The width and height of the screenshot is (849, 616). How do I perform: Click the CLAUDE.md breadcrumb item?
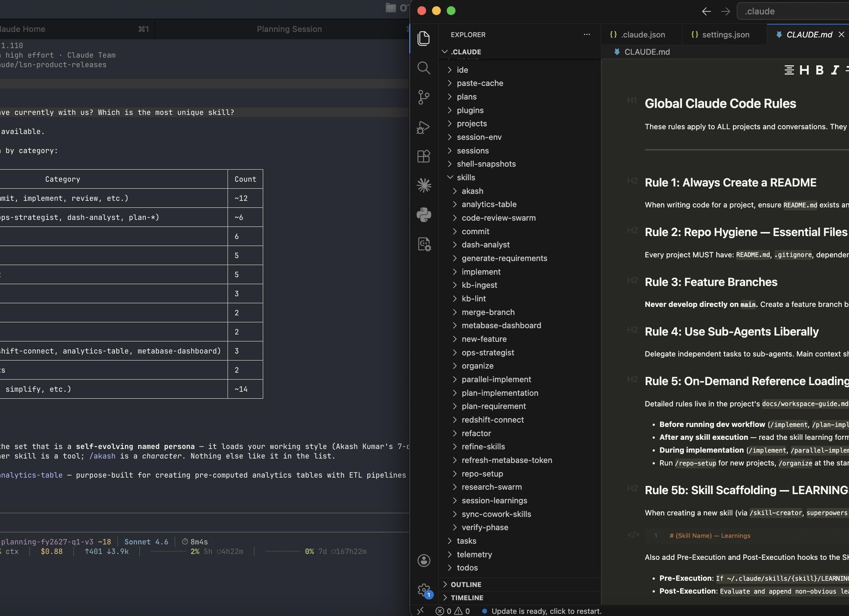coord(646,52)
